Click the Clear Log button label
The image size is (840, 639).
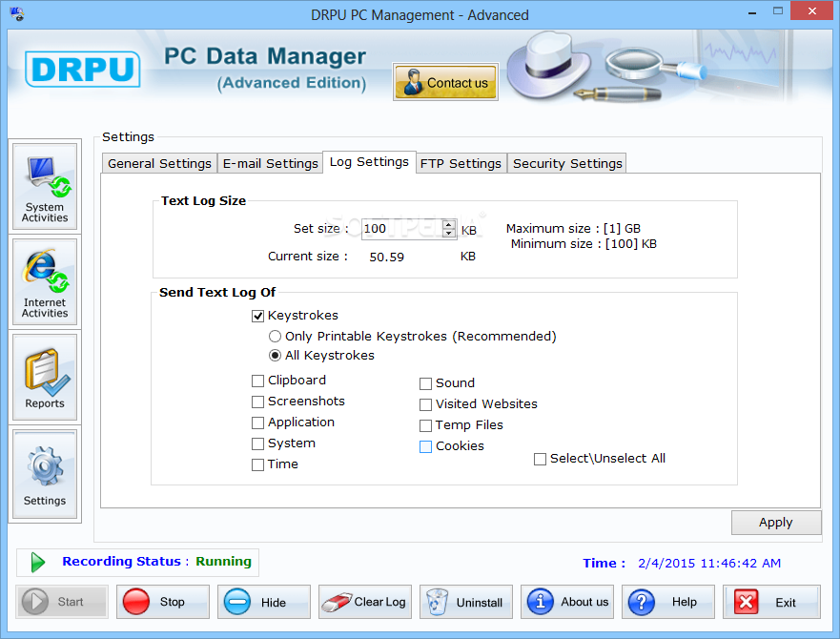click(x=379, y=602)
